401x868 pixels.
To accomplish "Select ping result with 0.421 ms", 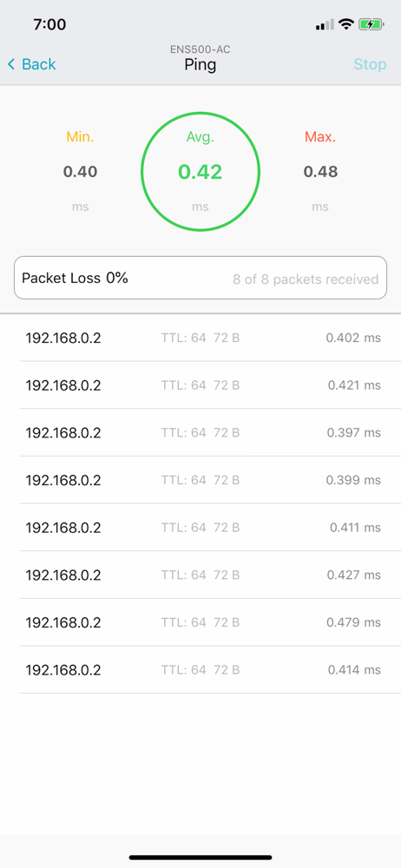I will tap(200, 385).
